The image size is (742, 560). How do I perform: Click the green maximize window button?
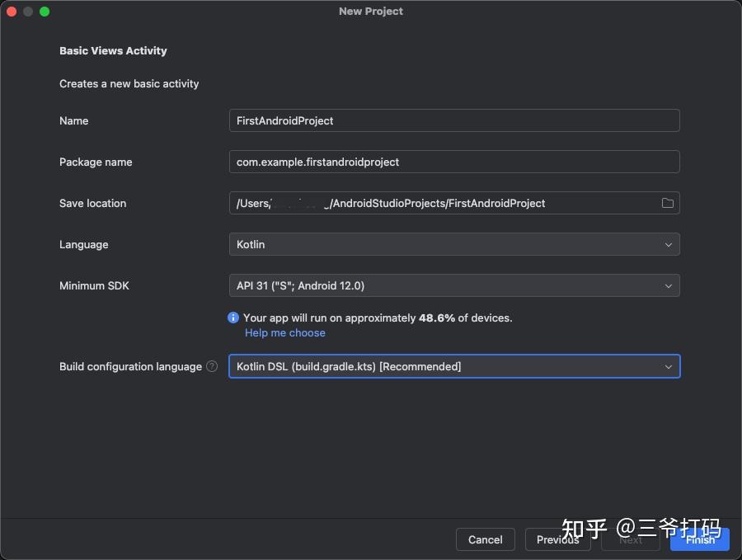coord(45,12)
